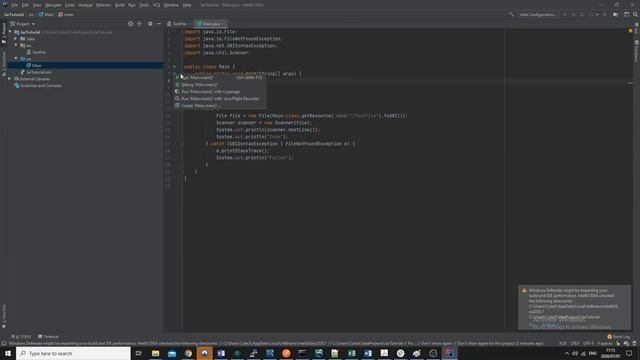The width and height of the screenshot is (640, 360).
Task: Open Chrome from taskbar
Action: coord(188,353)
